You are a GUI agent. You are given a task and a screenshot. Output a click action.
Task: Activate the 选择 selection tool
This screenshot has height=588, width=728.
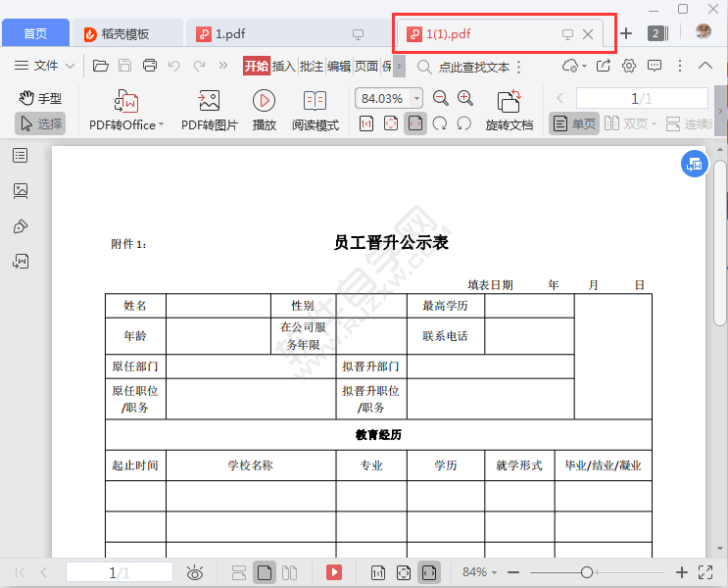point(40,123)
